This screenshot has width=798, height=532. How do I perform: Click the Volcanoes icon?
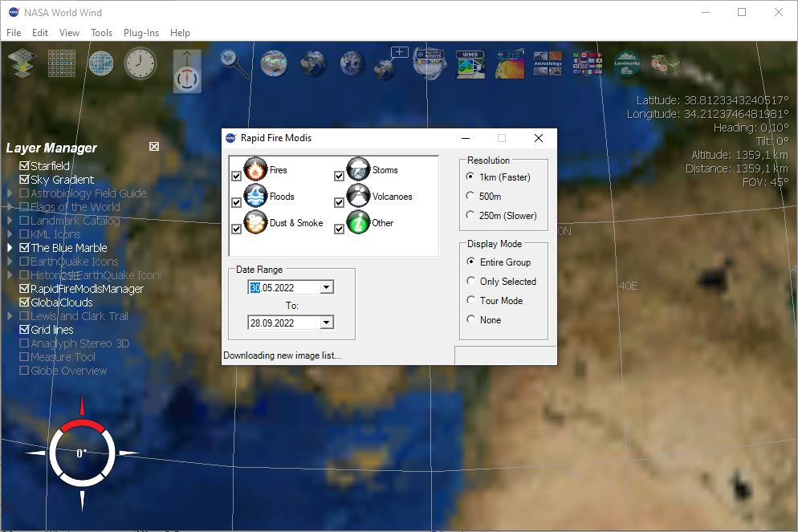[x=358, y=196]
